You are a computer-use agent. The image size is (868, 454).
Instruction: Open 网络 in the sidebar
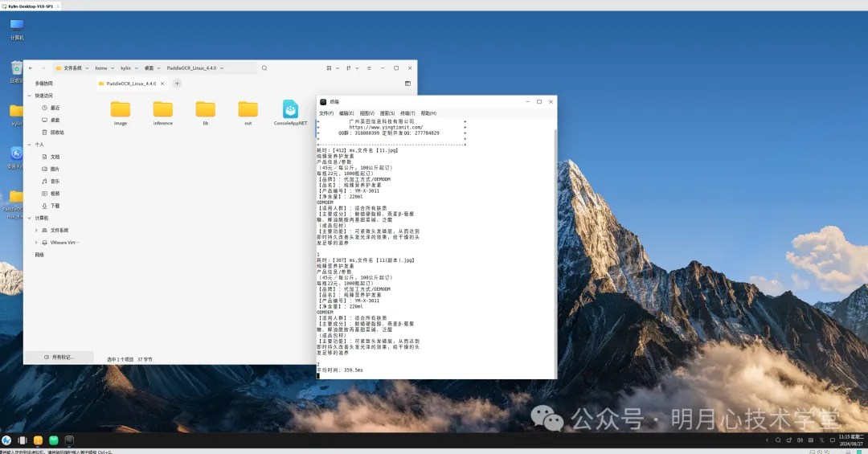click(39, 255)
